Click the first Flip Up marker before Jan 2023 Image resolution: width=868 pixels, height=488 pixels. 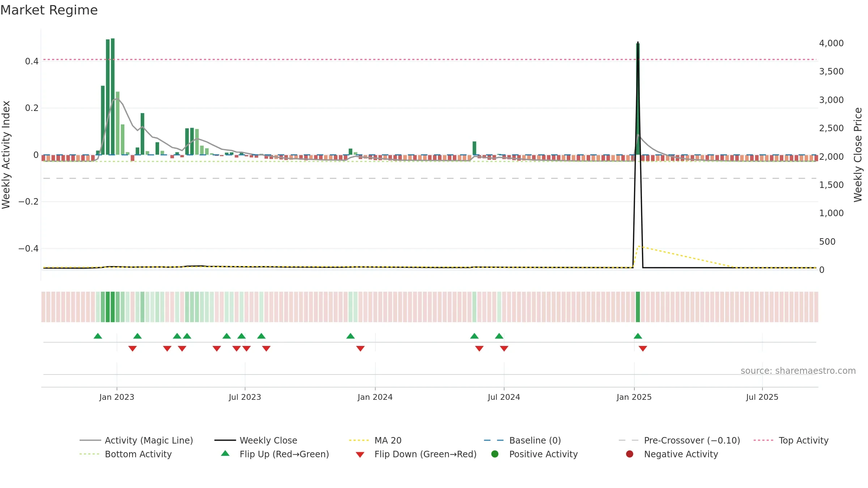pyautogui.click(x=98, y=336)
